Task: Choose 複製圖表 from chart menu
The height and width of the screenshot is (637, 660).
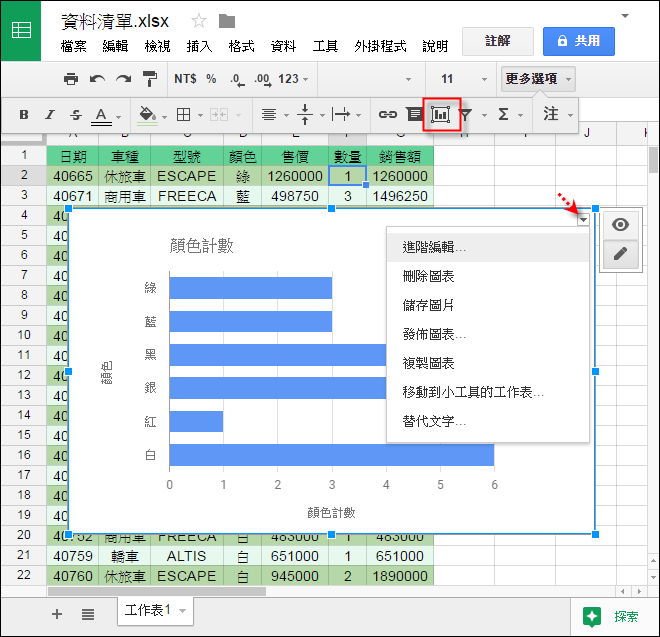Action: pyautogui.click(x=487, y=363)
